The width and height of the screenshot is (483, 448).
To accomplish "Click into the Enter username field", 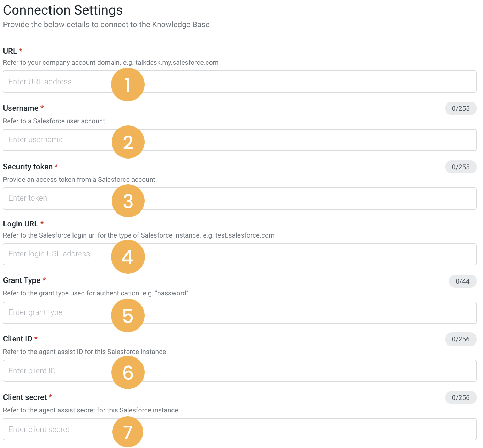I will (x=279, y=140).
